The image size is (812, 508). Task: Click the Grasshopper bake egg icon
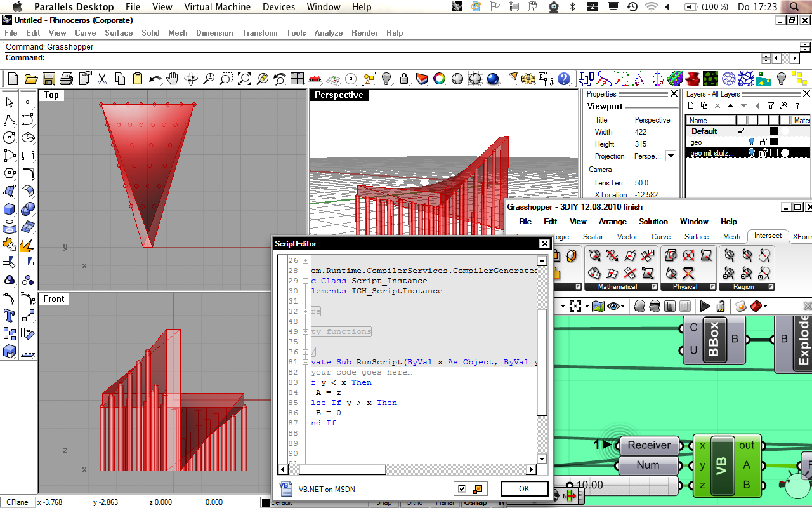click(740, 306)
